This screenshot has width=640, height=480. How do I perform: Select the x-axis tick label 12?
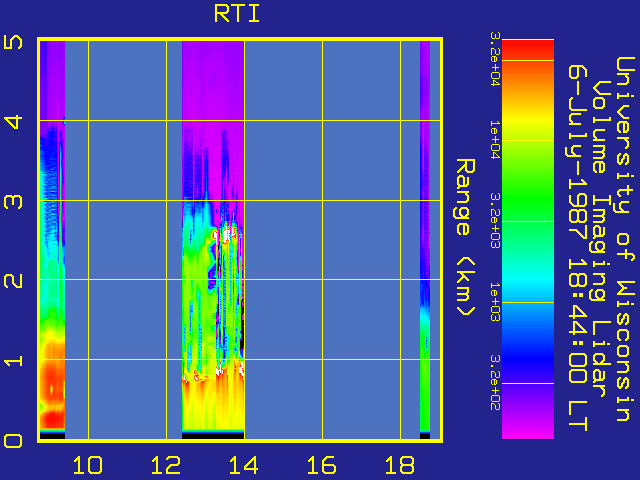pyautogui.click(x=166, y=466)
